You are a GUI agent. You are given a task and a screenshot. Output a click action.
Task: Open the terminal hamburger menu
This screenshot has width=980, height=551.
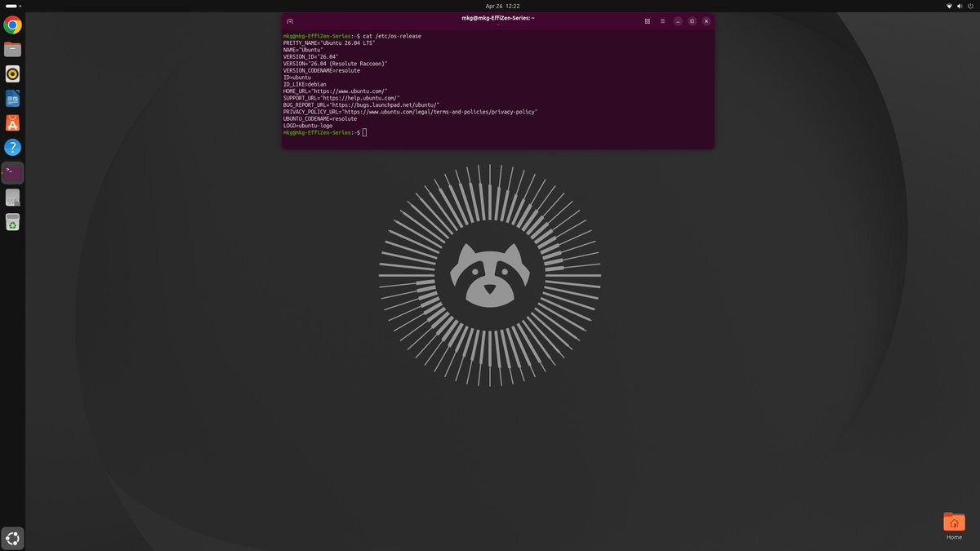click(x=662, y=21)
